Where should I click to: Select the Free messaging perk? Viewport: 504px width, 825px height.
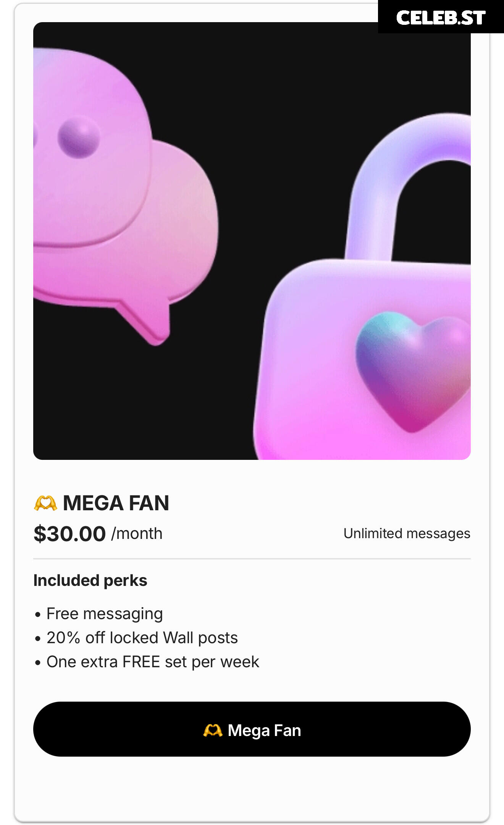[x=105, y=614]
